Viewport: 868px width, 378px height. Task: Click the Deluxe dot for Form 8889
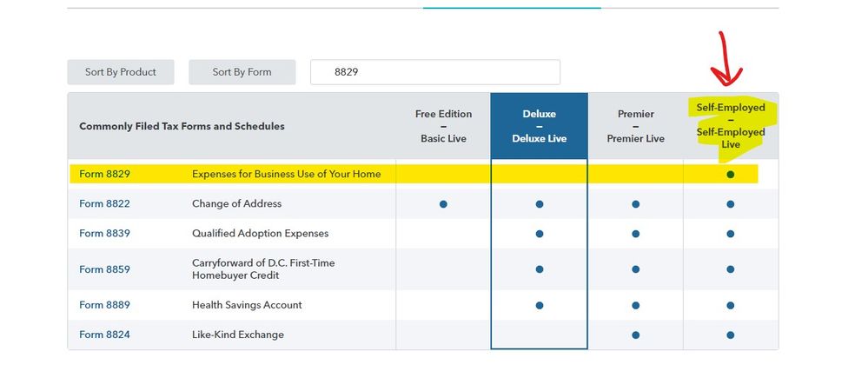point(540,306)
